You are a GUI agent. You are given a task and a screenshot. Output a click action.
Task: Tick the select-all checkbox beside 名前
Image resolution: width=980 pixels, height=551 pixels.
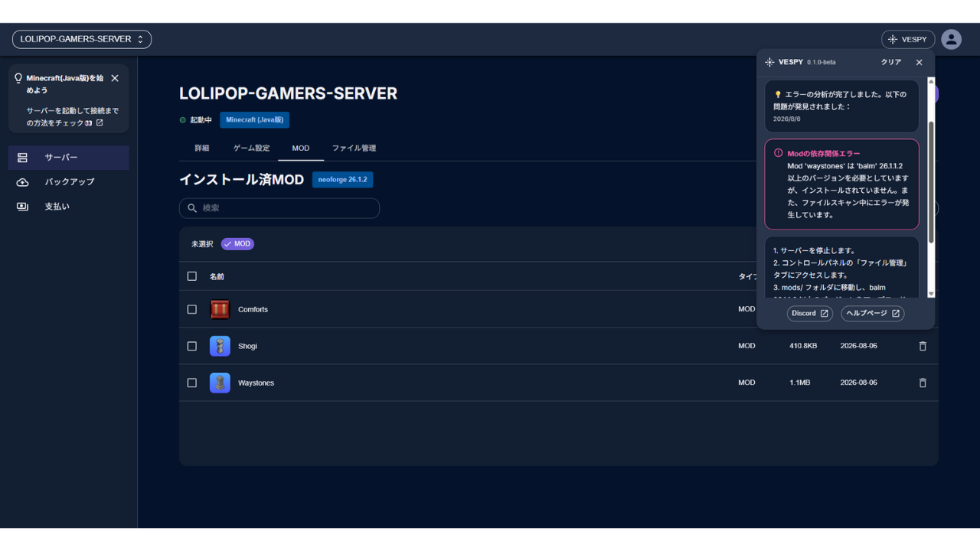click(192, 276)
